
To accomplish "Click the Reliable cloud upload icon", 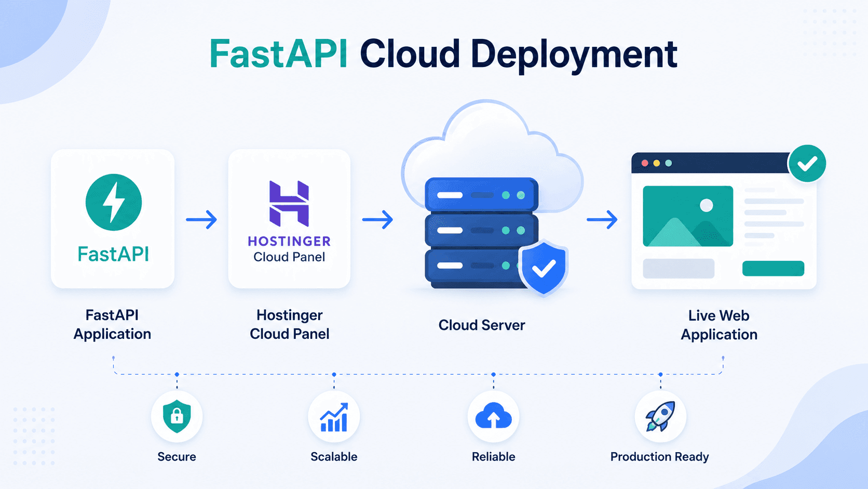I will pyautogui.click(x=494, y=416).
